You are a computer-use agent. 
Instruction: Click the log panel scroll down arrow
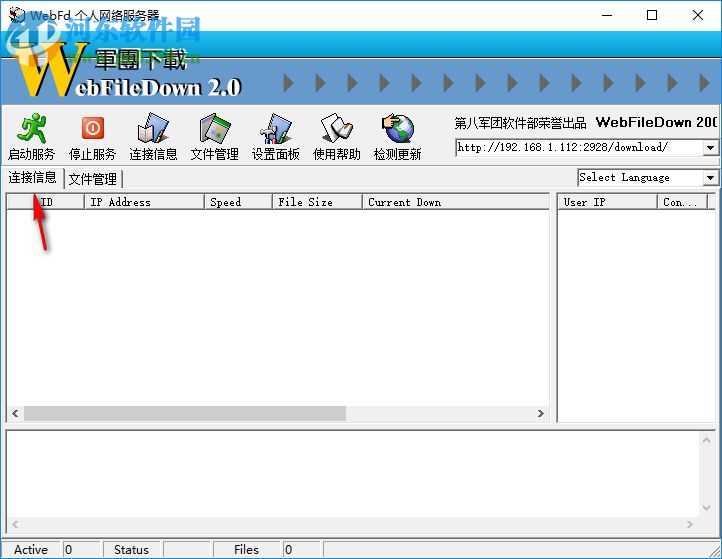point(706,508)
